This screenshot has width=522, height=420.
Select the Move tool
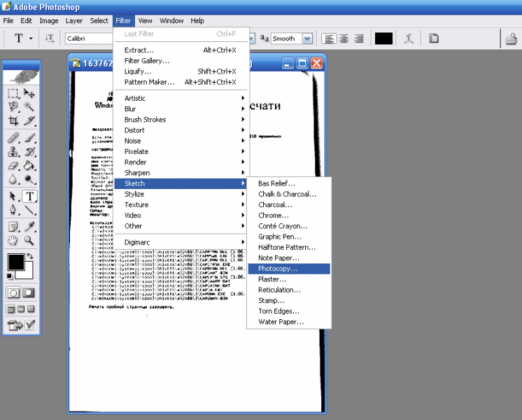coord(29,94)
